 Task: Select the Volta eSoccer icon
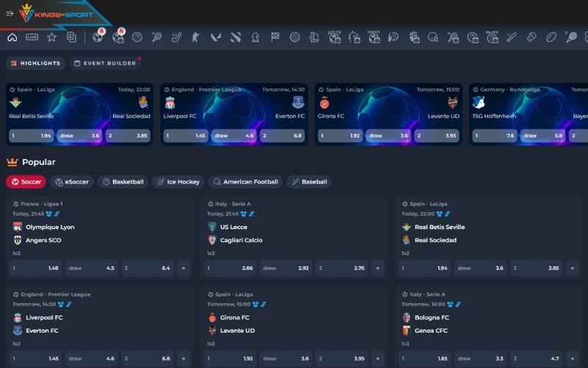334,38
